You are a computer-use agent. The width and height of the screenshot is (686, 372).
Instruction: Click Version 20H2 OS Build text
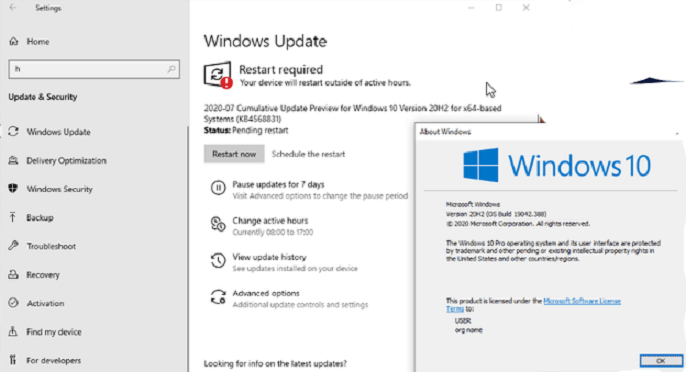(x=496, y=214)
